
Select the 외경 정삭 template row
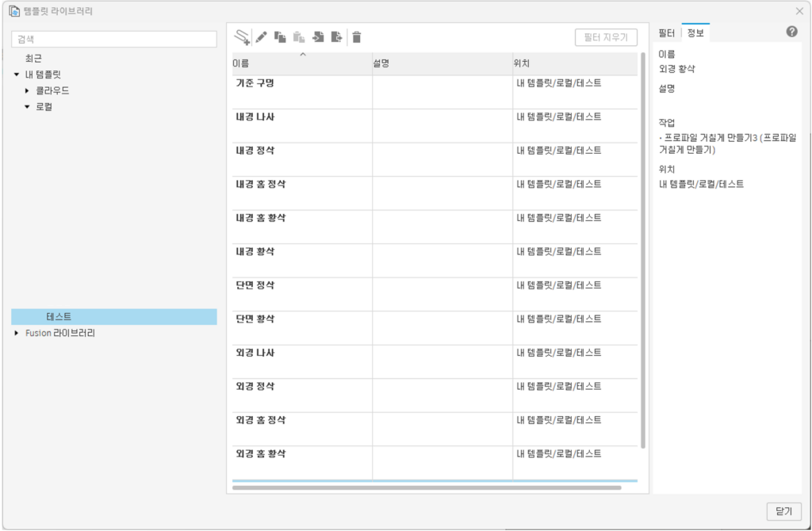(x=435, y=395)
